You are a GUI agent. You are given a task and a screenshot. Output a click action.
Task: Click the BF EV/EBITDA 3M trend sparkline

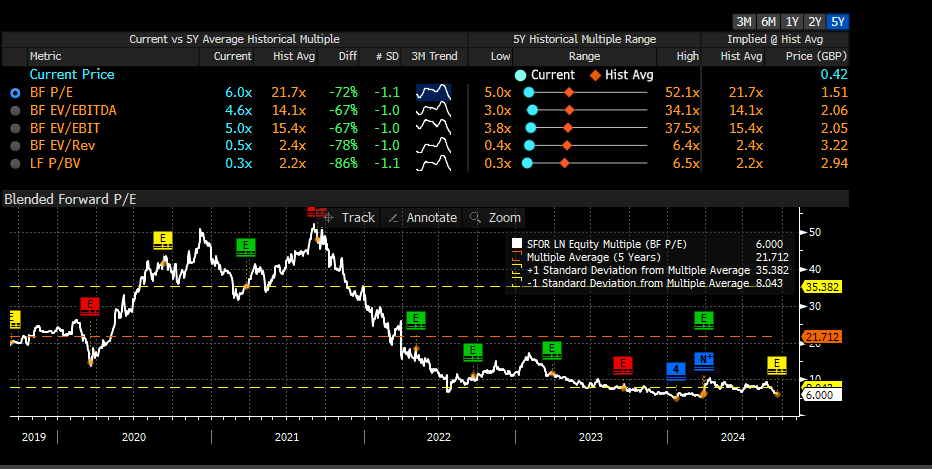click(x=433, y=110)
